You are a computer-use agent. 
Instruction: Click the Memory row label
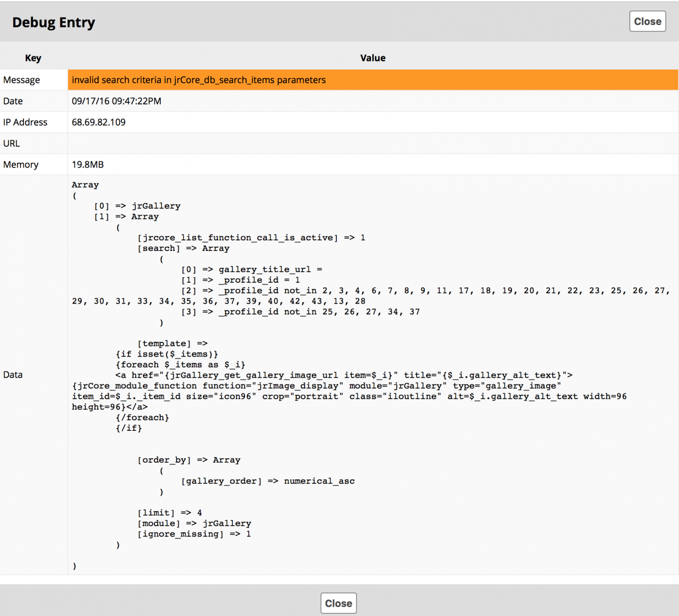click(x=21, y=165)
